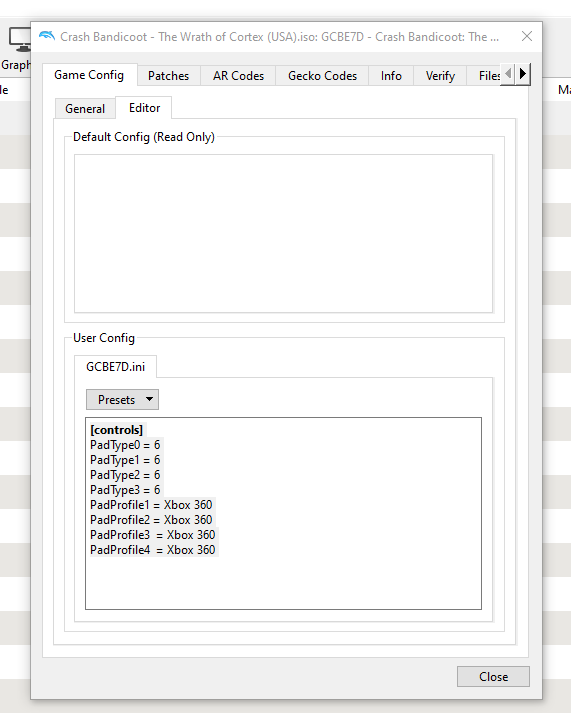Select the GCBE7D.ini user config tab
The height and width of the screenshot is (718, 571).
pos(115,366)
